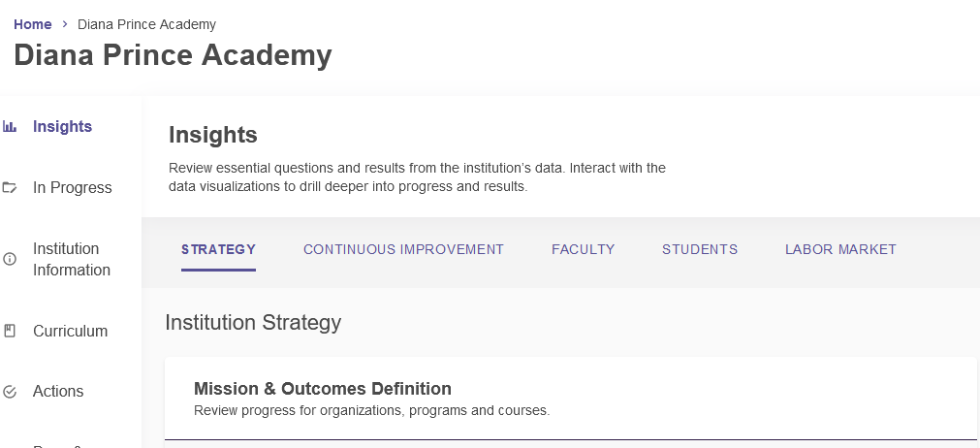Screen dimensions: 980x448
Task: Open Actions from the sidebar menu
Action: pyautogui.click(x=58, y=391)
